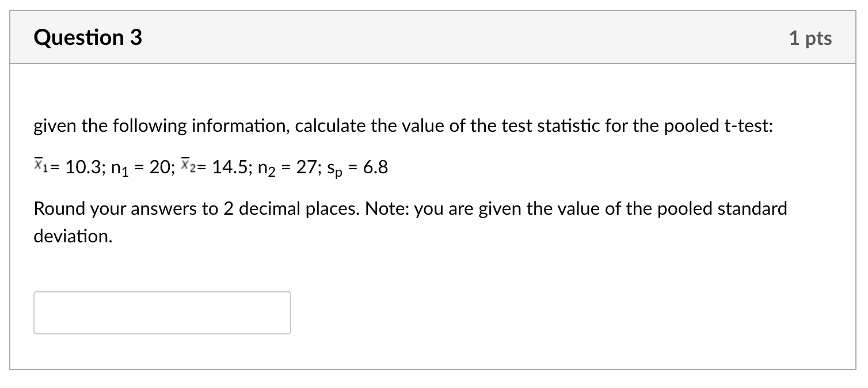Image resolution: width=868 pixels, height=388 pixels.
Task: Click the n2 = 27 text
Action: click(x=284, y=168)
